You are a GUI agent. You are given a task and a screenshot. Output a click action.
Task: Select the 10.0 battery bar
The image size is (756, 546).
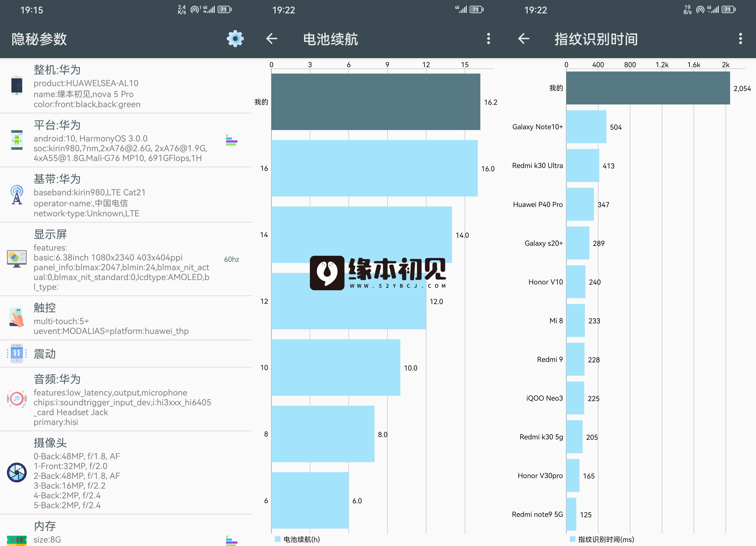coord(336,367)
